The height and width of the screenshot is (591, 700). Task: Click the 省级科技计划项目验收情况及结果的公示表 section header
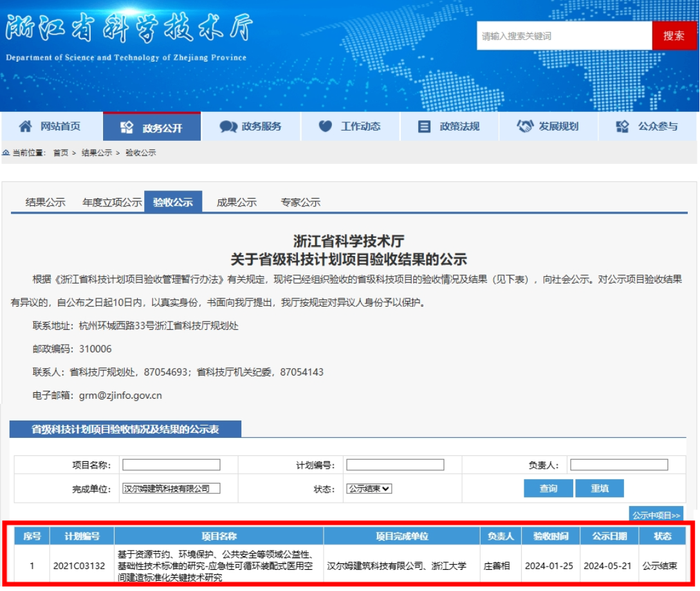tap(125, 430)
